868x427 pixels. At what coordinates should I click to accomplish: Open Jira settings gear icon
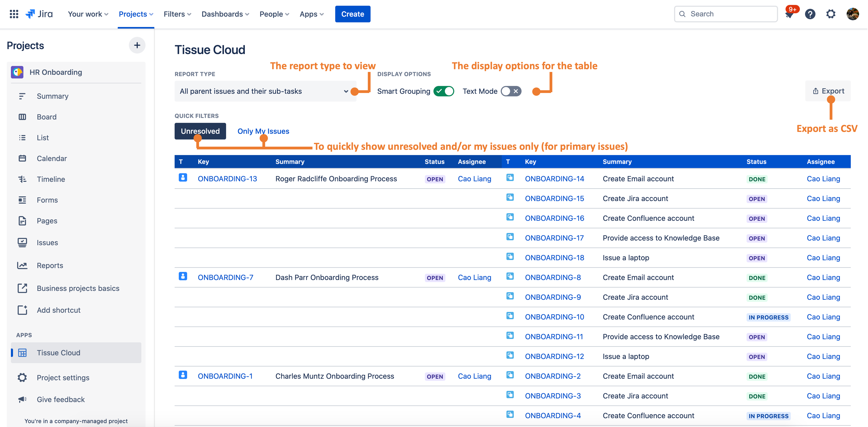[x=831, y=14]
